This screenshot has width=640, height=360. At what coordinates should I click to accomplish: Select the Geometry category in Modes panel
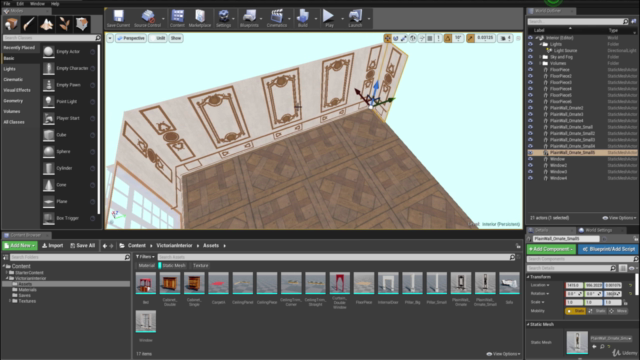13,101
